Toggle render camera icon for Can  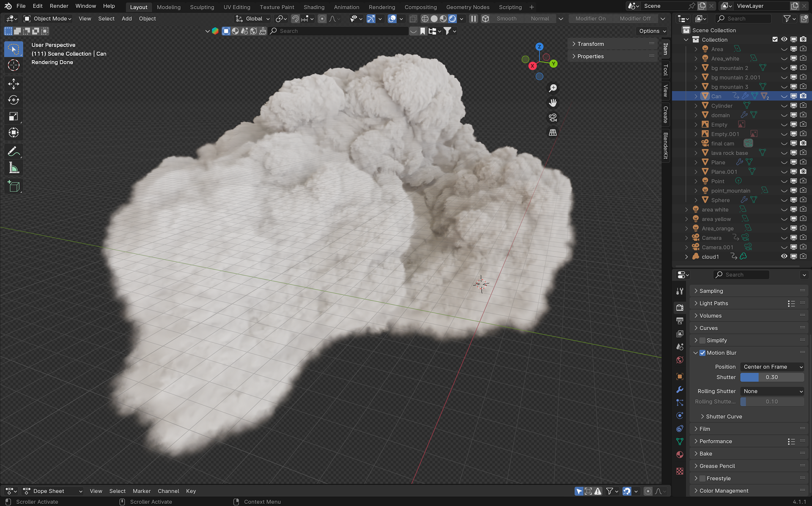[803, 96]
